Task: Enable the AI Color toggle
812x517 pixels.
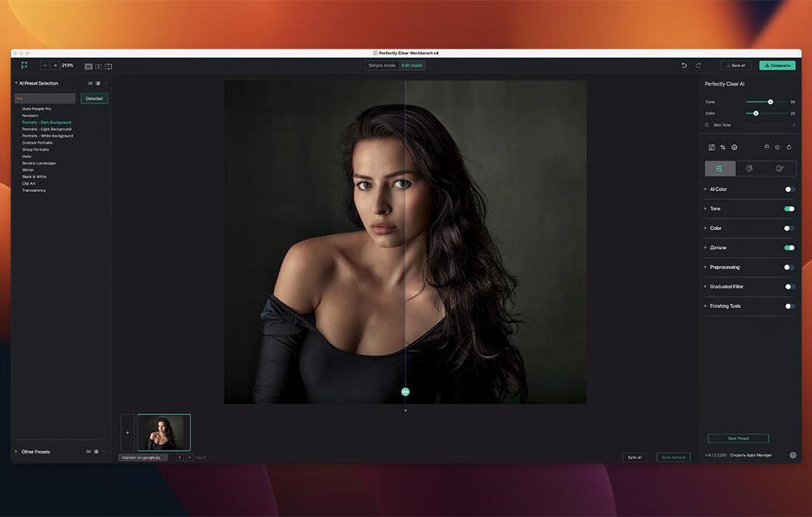Action: coord(789,190)
